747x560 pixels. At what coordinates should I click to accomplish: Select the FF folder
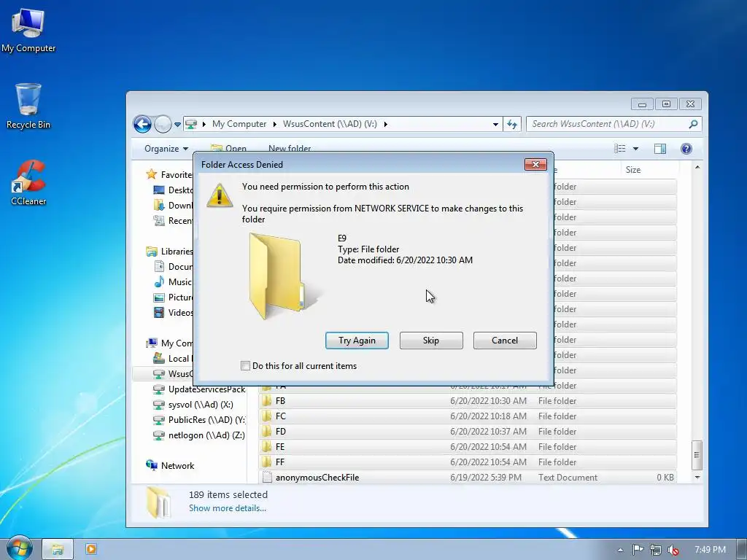tap(468, 462)
